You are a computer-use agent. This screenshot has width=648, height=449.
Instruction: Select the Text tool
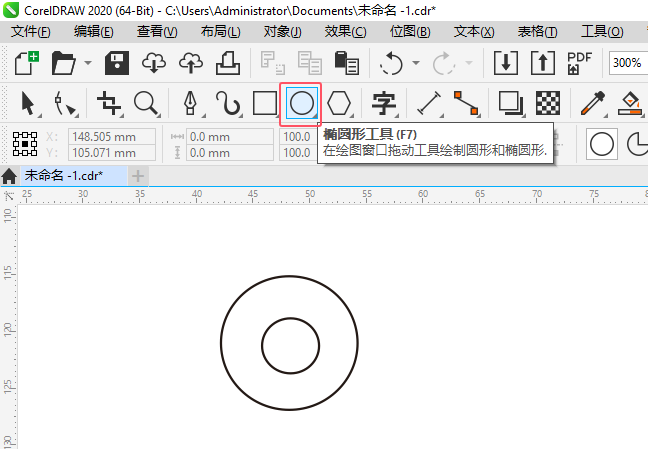point(384,103)
